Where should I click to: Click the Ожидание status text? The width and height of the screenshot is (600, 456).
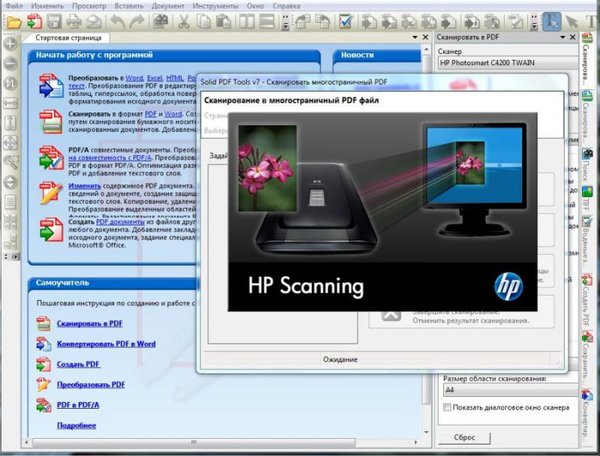[x=340, y=360]
